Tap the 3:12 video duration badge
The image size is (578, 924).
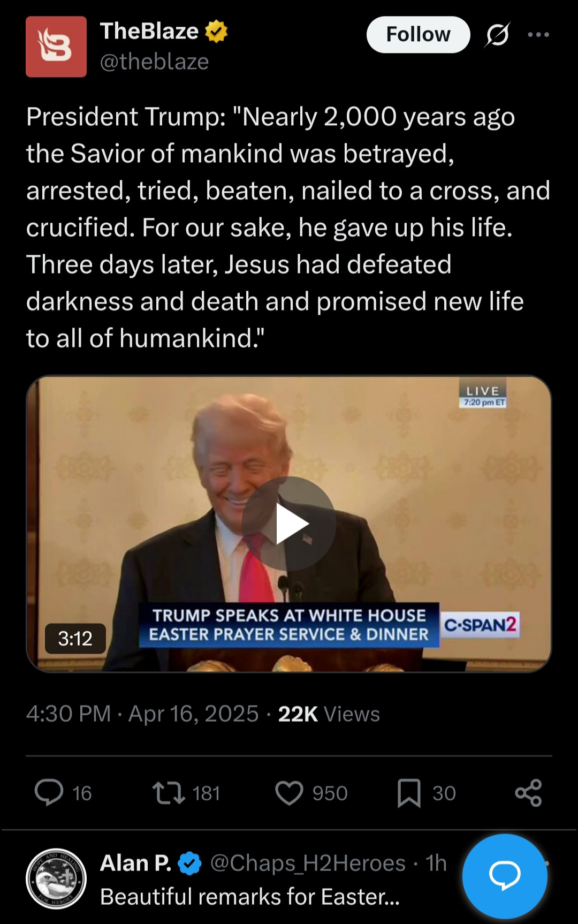pos(75,639)
